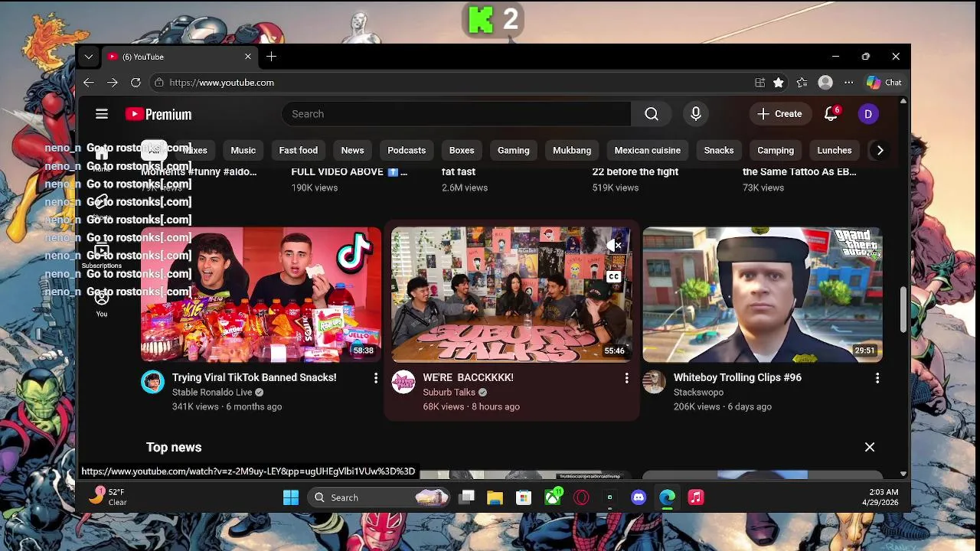Click the address bar URL
The height and width of the screenshot is (551, 980).
coord(222,83)
